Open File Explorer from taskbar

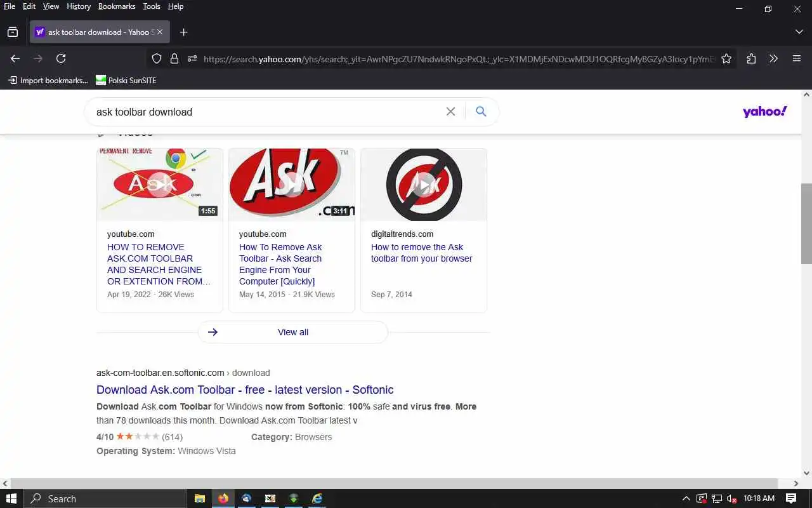click(199, 498)
